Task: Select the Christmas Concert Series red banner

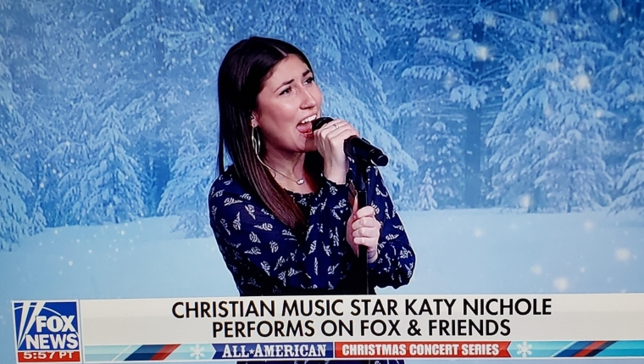Action: pyautogui.click(x=423, y=350)
